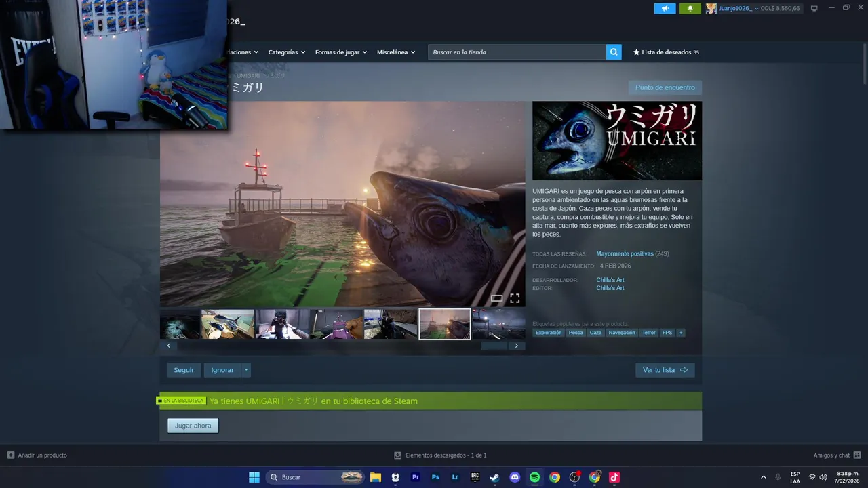Screen dimensions: 868x488
Task: Click the Ignorar button
Action: 222,370
